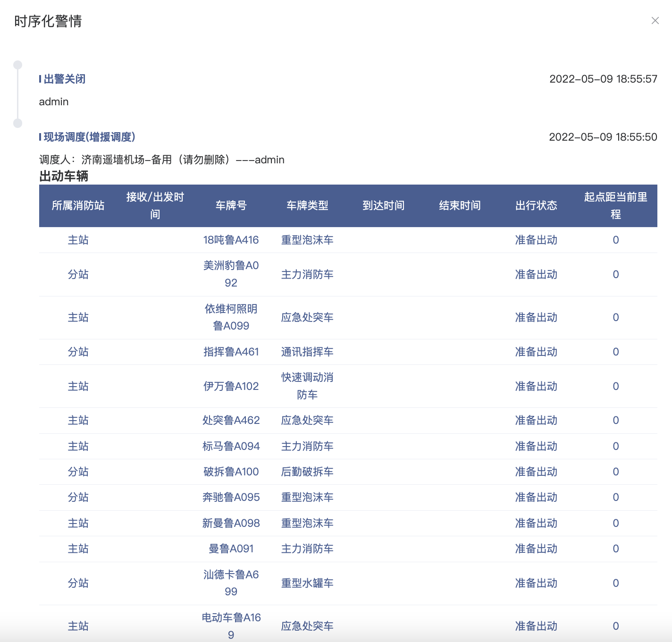Click 主力消防车 in the 美洲豹 row
This screenshot has width=672, height=642.
pos(307,274)
